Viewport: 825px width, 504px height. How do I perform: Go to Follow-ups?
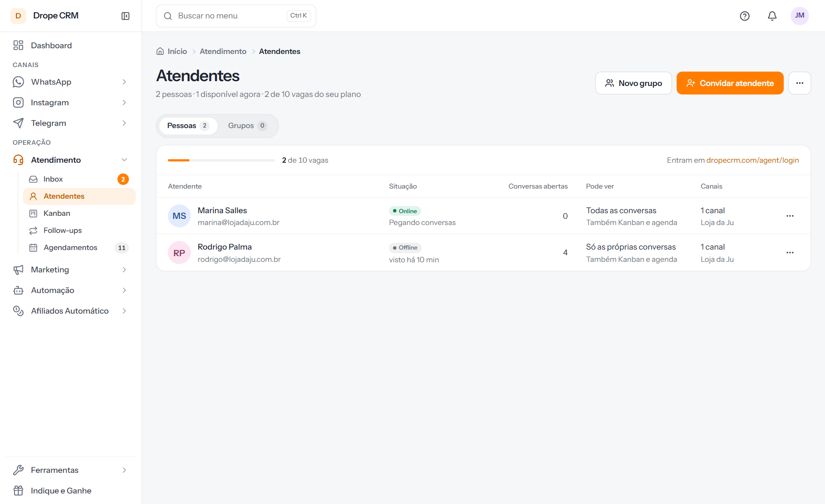pyautogui.click(x=79, y=230)
